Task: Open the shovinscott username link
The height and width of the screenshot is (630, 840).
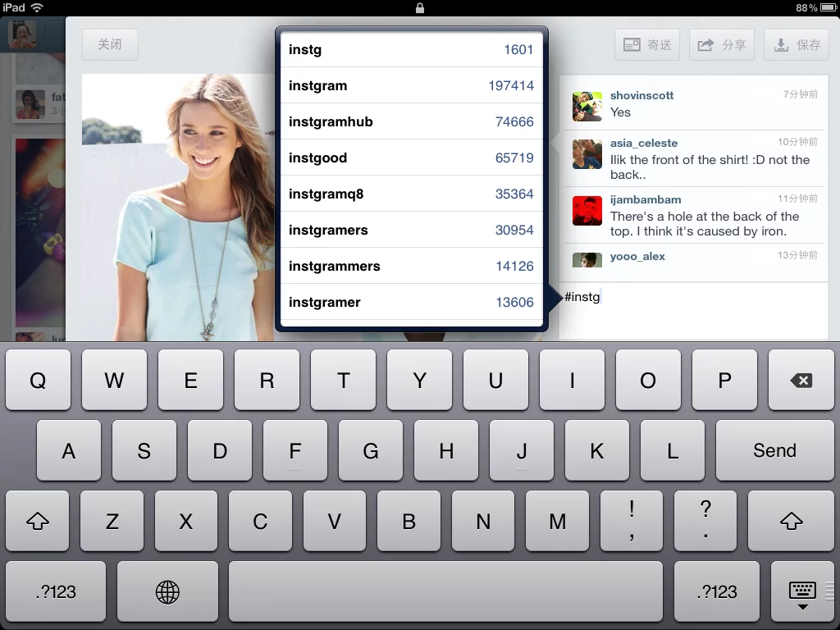Action: pyautogui.click(x=641, y=95)
